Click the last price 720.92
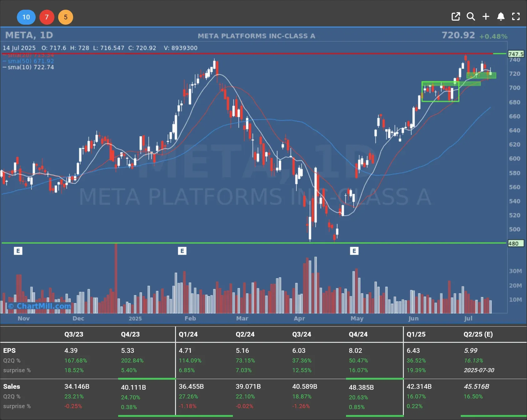527x420 pixels. click(458, 35)
